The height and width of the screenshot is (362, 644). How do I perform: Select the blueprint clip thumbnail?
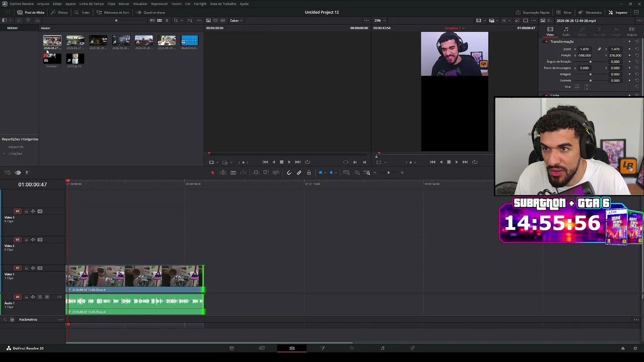190,41
